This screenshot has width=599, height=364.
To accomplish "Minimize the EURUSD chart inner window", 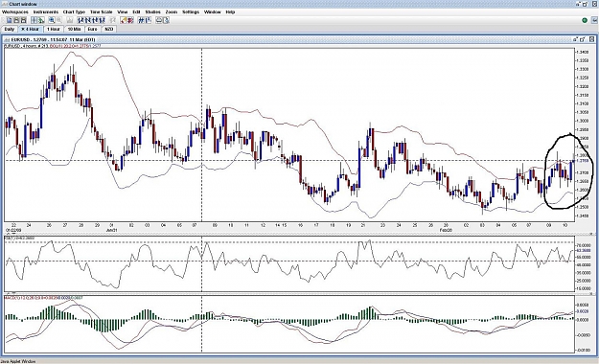I will click(x=575, y=39).
